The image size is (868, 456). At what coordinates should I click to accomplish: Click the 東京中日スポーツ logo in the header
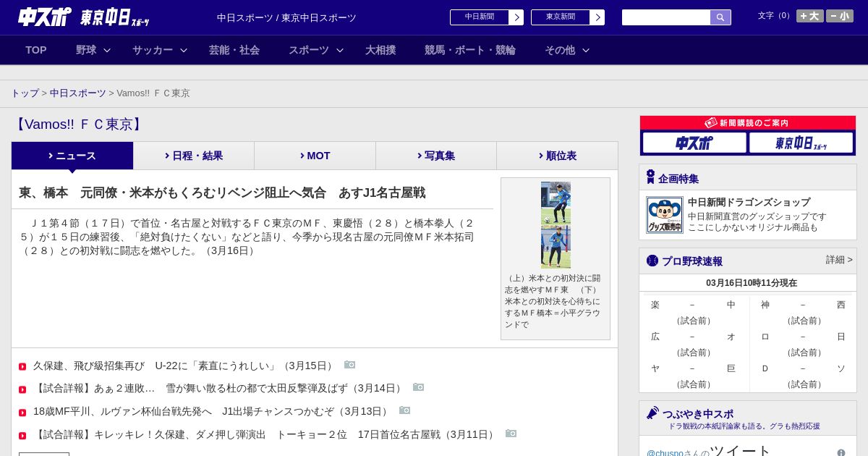(115, 18)
